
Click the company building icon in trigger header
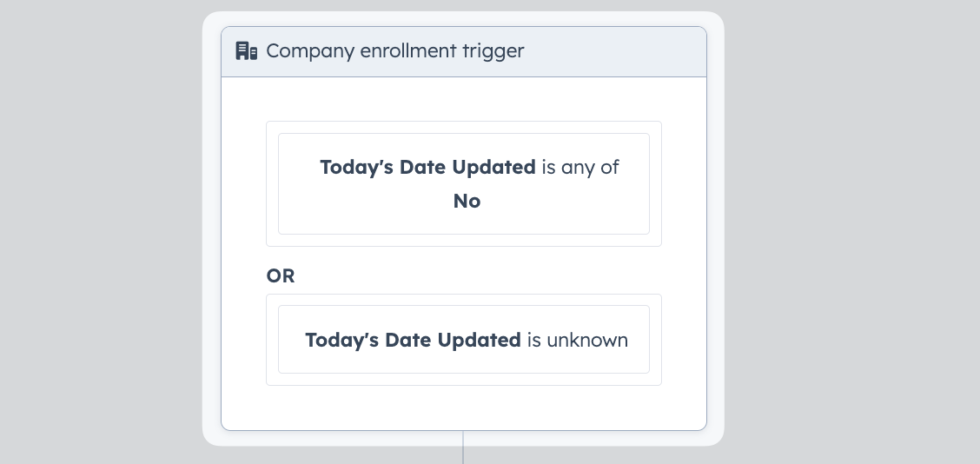(246, 50)
